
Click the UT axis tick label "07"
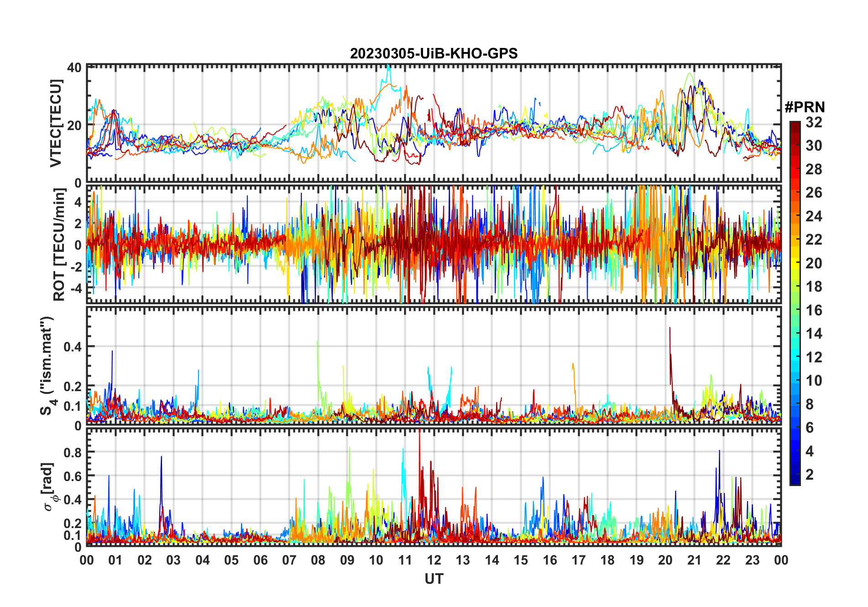tap(289, 560)
